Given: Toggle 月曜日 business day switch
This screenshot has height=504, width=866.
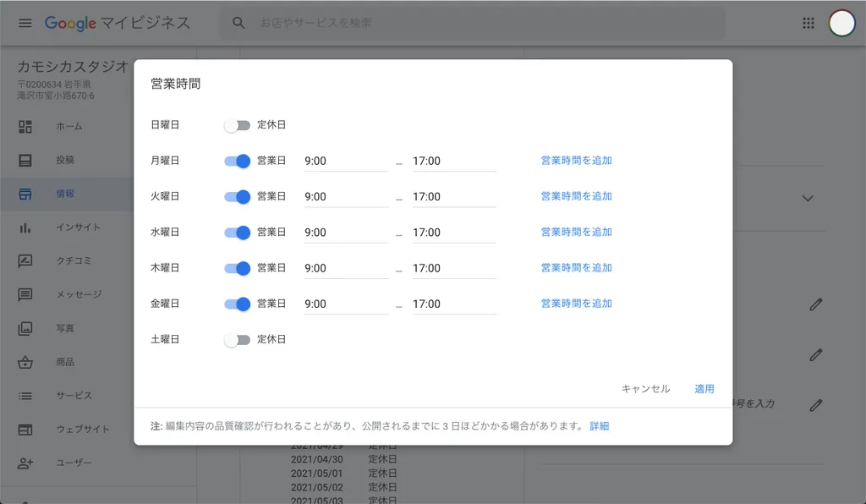Looking at the screenshot, I should coord(238,162).
